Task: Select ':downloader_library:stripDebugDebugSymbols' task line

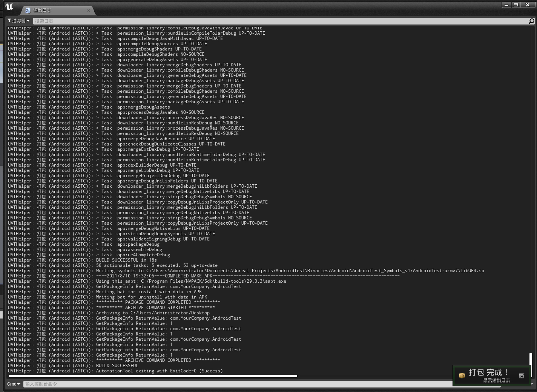Action: [x=130, y=197]
